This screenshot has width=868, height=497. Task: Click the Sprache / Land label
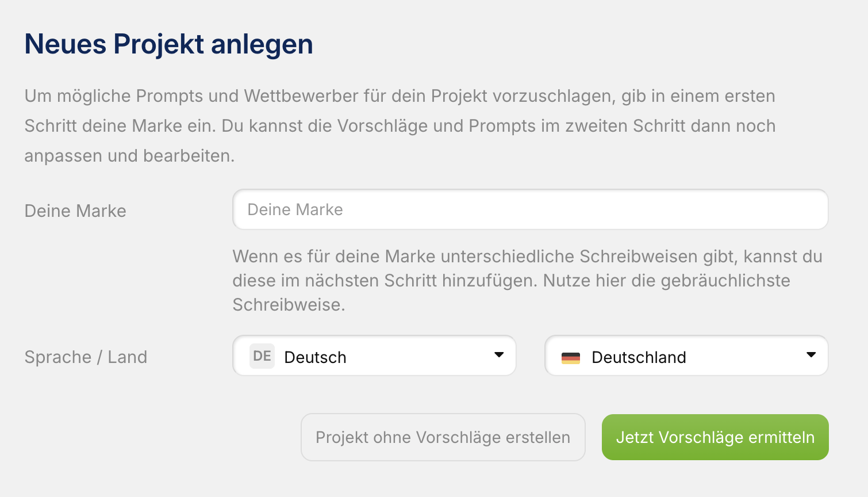86,357
